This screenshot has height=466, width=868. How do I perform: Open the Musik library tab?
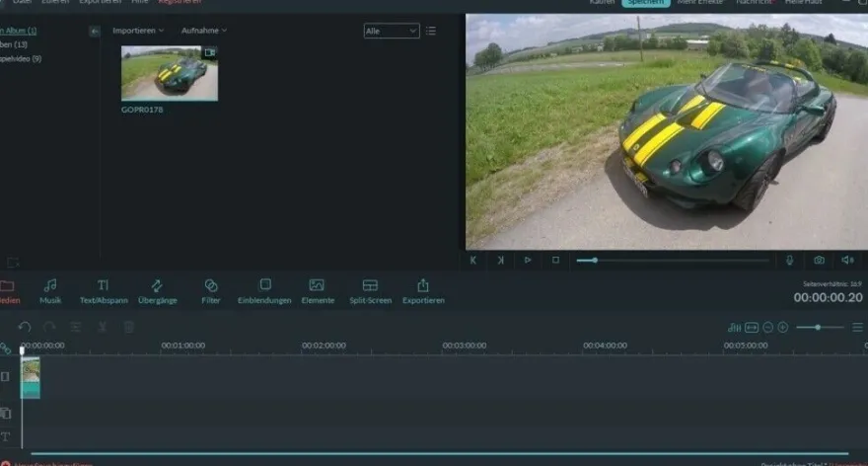coord(50,291)
